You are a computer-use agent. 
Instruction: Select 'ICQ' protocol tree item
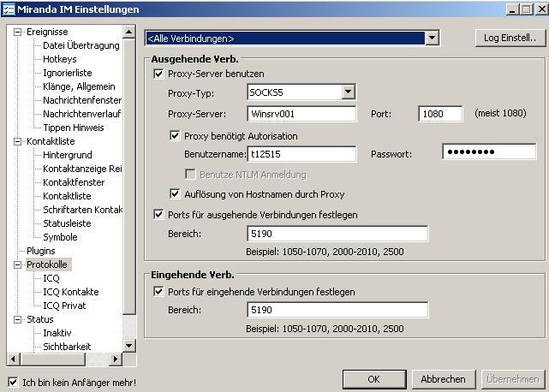51,278
